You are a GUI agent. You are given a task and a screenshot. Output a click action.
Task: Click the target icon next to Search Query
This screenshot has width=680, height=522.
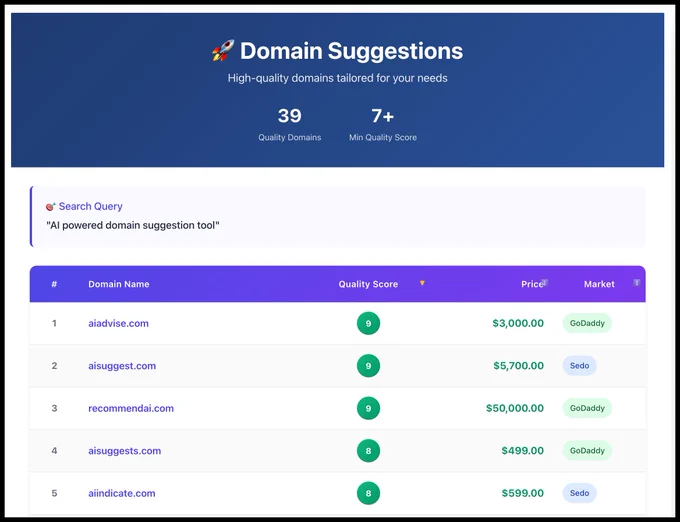pyautogui.click(x=51, y=207)
